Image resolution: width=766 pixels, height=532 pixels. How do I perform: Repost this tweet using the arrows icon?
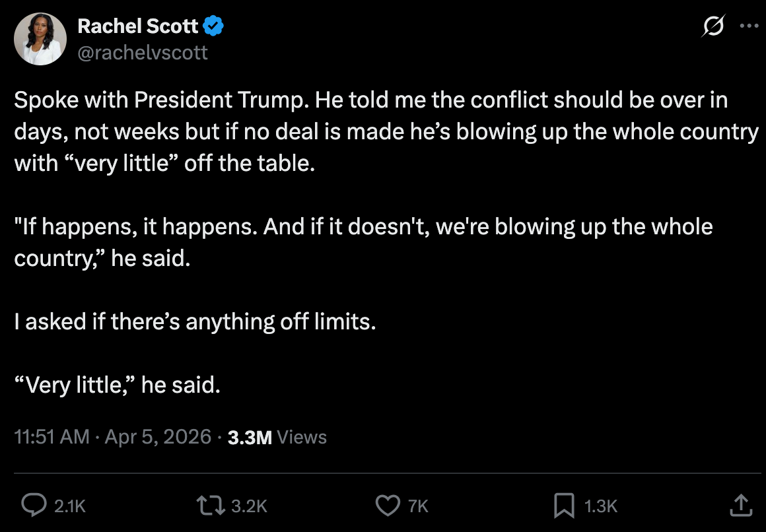coord(211,506)
